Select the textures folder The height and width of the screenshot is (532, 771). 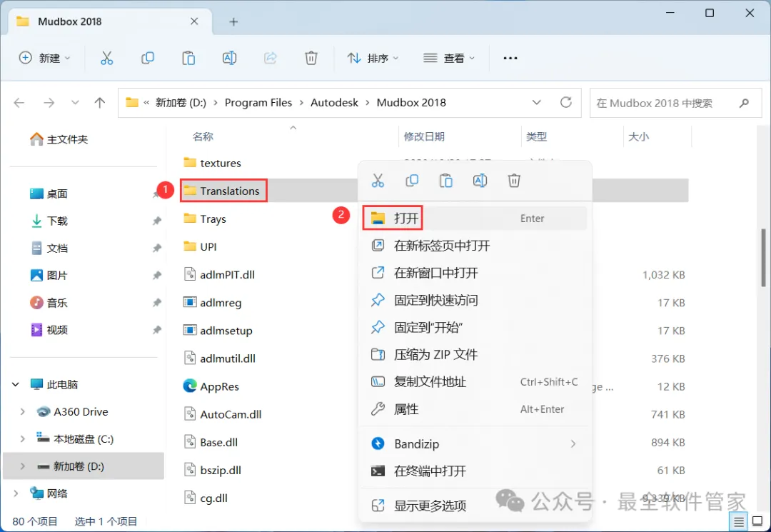coord(212,163)
